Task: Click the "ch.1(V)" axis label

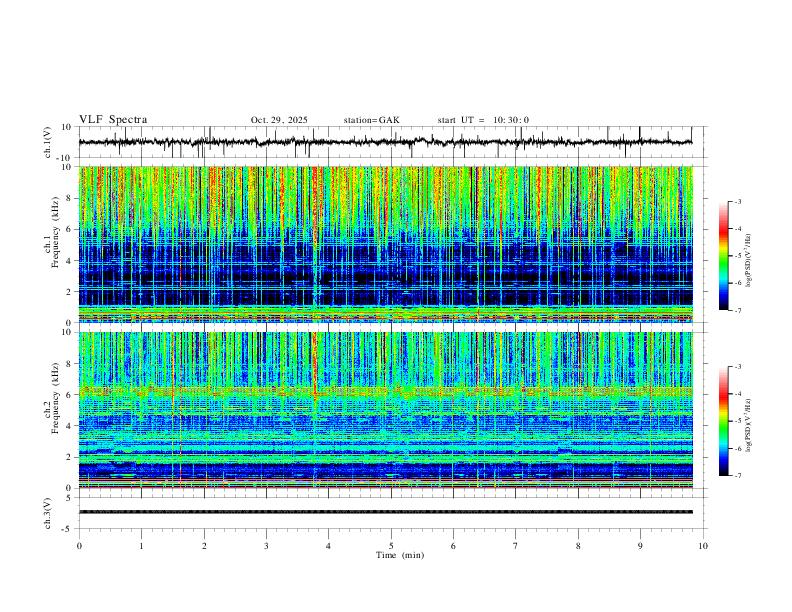Action: point(48,142)
